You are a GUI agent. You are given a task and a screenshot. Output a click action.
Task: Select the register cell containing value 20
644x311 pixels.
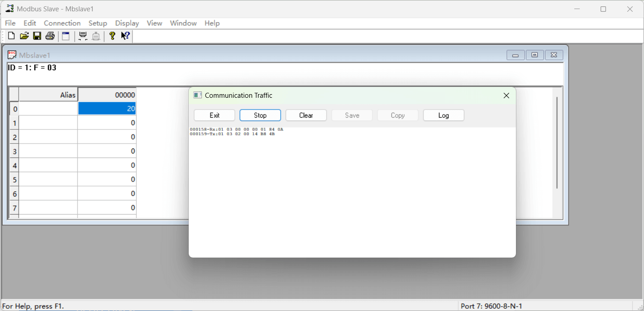[107, 109]
